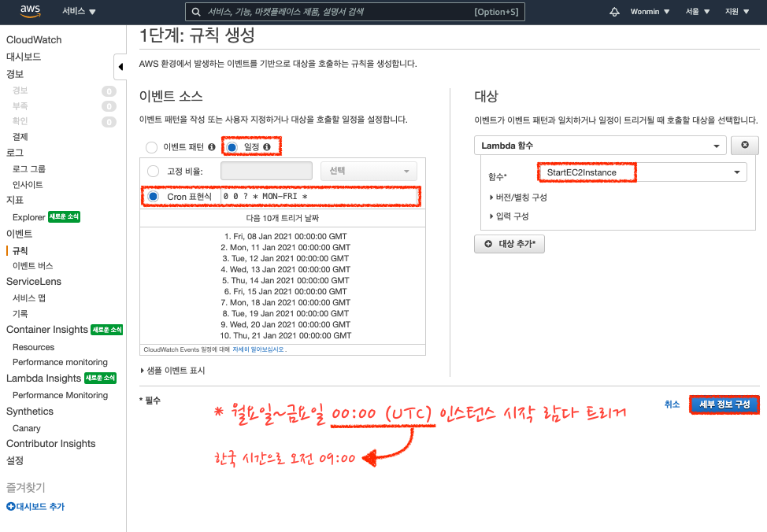Open 이벤트 section in the sidebar
Image resolution: width=767 pixels, height=532 pixels.
pos(19,234)
